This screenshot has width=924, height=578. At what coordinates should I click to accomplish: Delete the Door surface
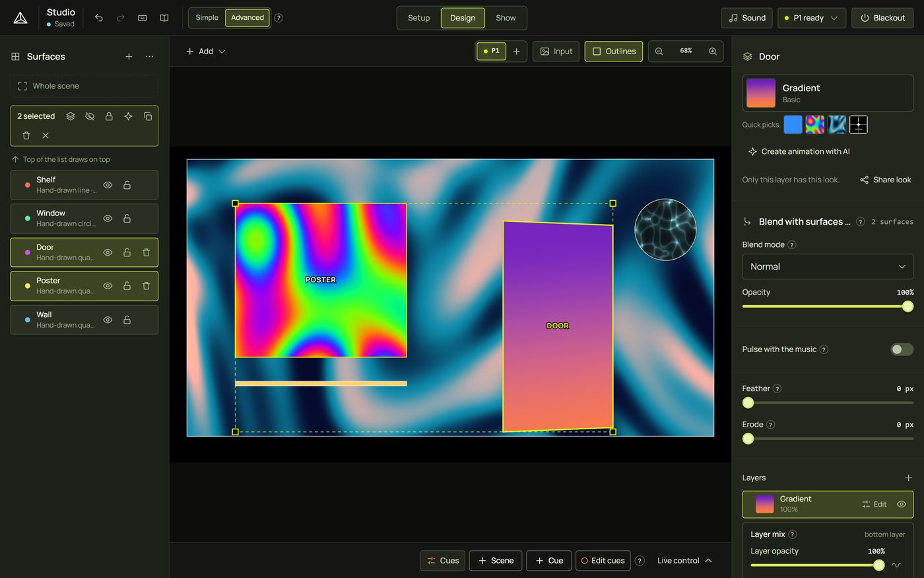(147, 252)
